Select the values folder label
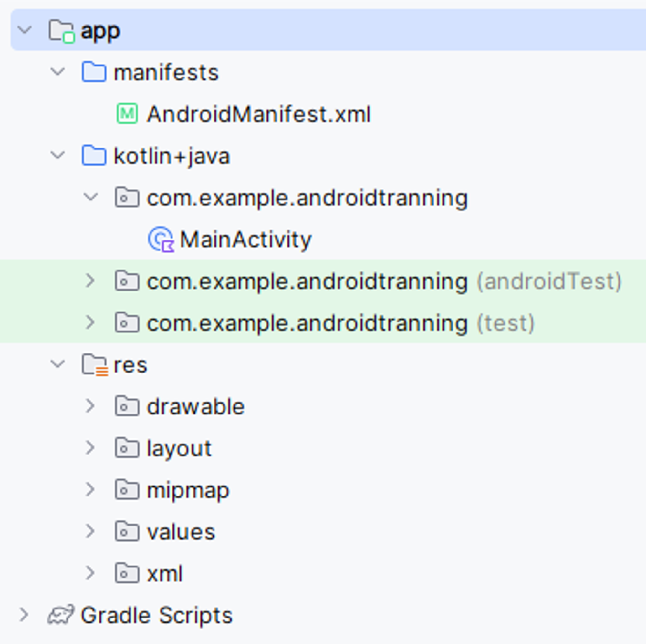Viewport: 646px width, 644px height. click(181, 532)
